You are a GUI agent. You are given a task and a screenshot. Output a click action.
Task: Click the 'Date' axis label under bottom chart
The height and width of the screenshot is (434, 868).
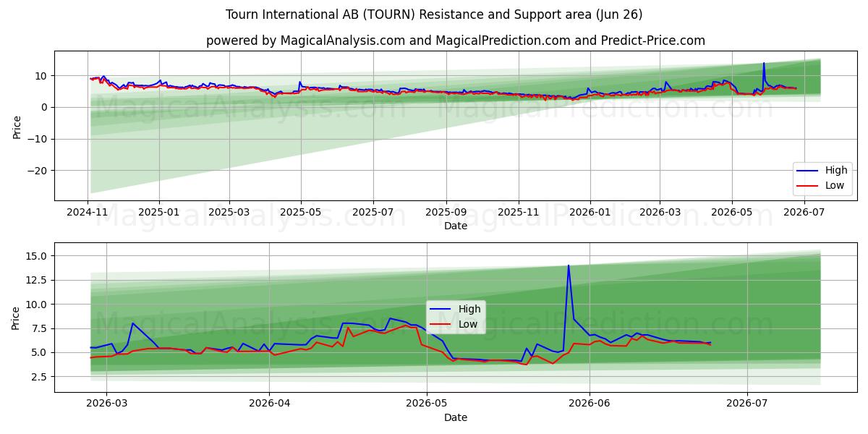coord(456,417)
